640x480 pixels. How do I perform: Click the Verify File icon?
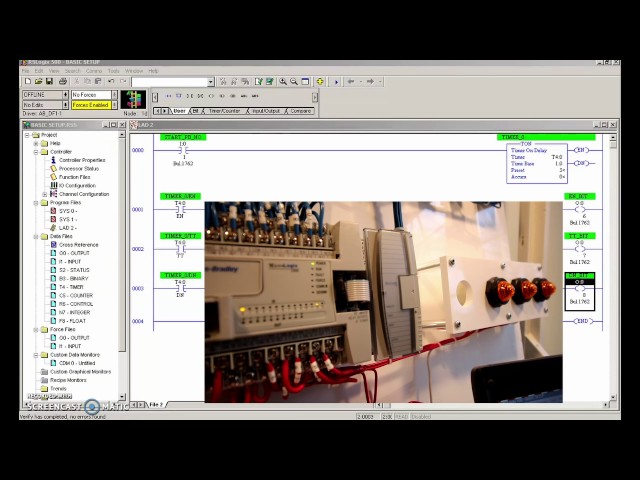pos(258,82)
